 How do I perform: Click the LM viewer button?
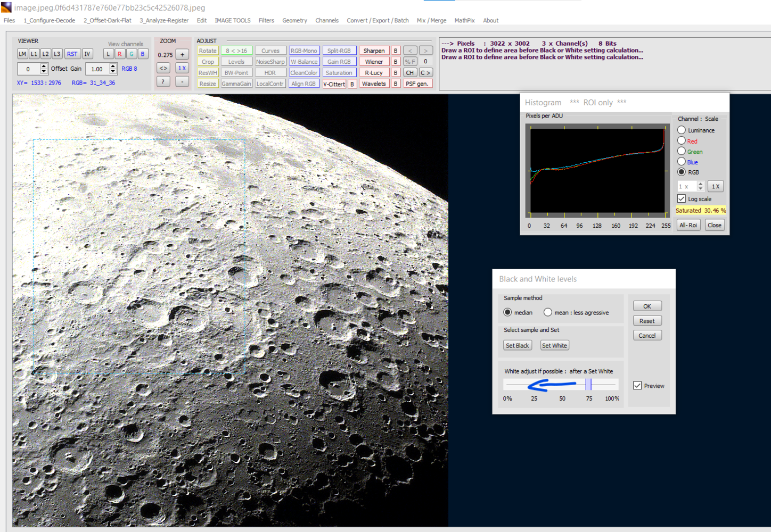(22, 54)
